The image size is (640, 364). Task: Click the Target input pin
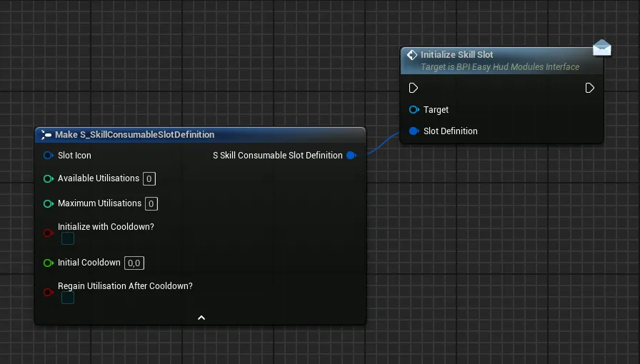tap(414, 109)
